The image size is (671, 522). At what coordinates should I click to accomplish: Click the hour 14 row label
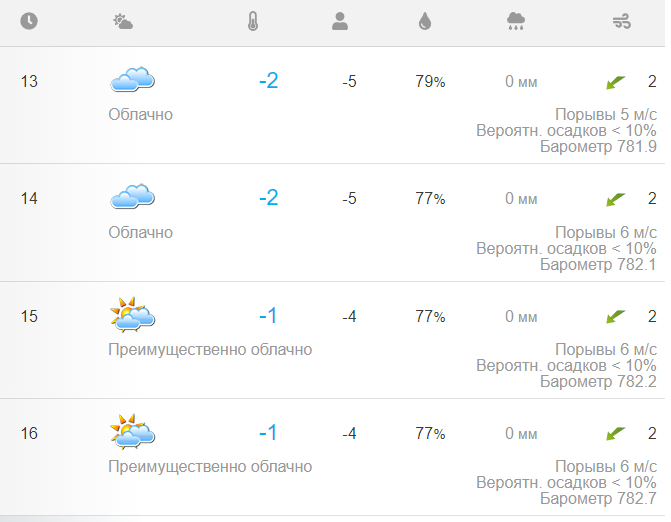click(29, 199)
